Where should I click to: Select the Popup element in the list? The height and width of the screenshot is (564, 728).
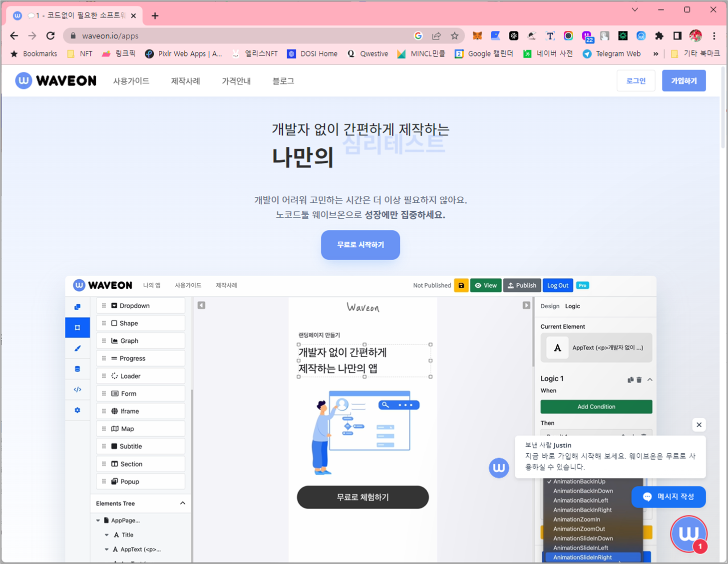(141, 482)
